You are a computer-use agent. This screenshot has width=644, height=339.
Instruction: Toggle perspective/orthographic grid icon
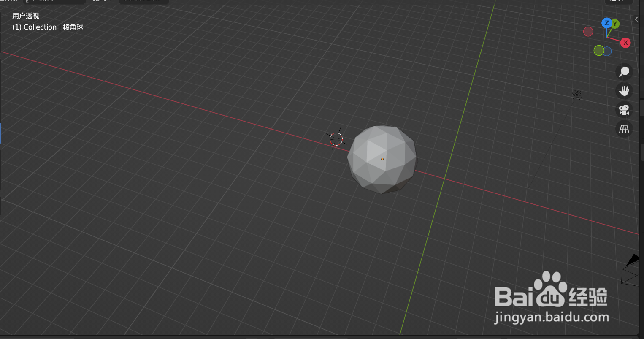624,129
